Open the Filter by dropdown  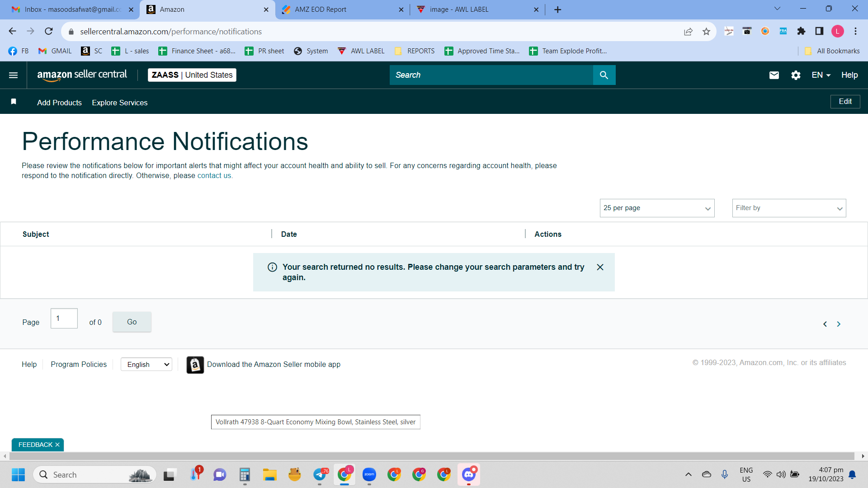pos(789,208)
